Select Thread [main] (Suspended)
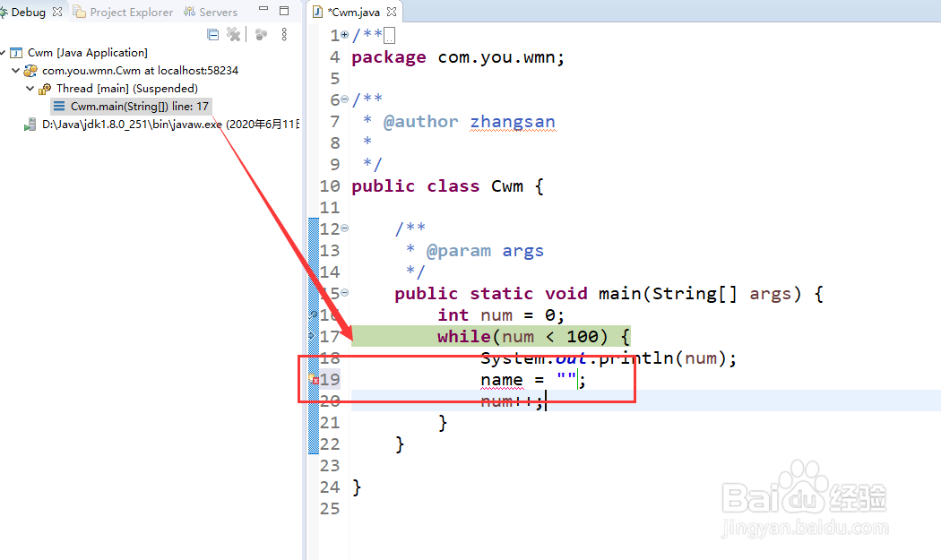The width and height of the screenshot is (941, 560). click(127, 89)
